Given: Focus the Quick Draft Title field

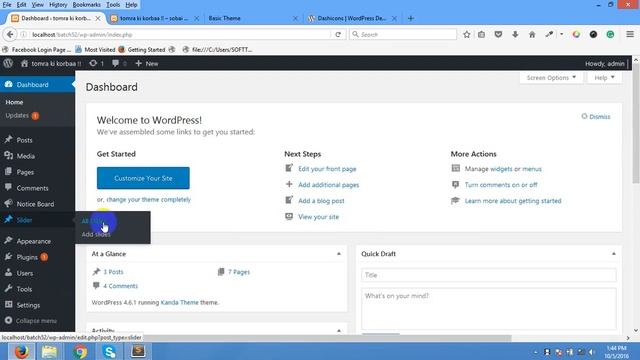Looking at the screenshot, I should coord(489,275).
